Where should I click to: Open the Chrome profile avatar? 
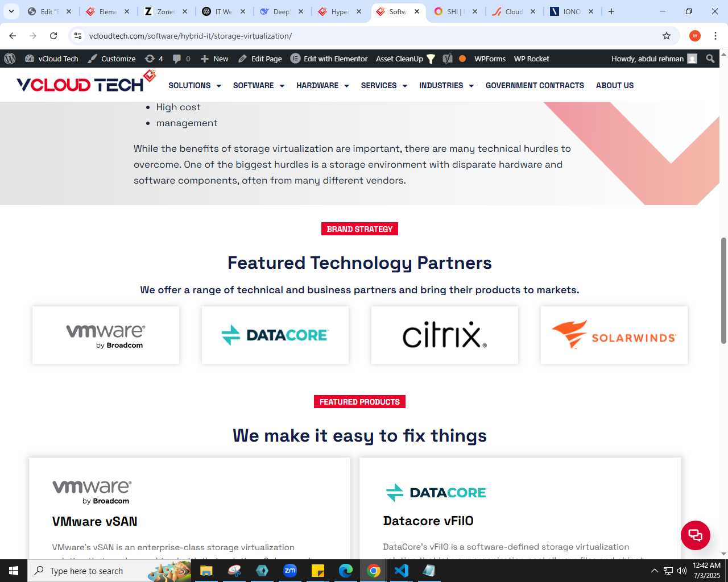pos(694,36)
